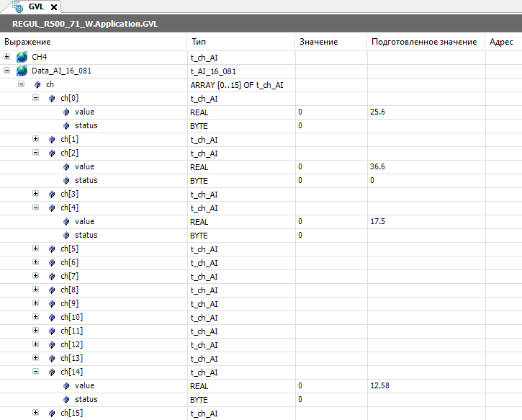The height and width of the screenshot is (420, 522).
Task: Click the variable icon beside ch[10]
Action: pos(52,317)
